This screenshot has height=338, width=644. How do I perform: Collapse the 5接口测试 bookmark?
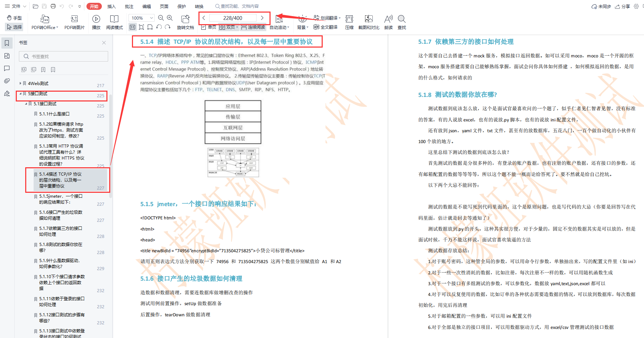pyautogui.click(x=20, y=93)
